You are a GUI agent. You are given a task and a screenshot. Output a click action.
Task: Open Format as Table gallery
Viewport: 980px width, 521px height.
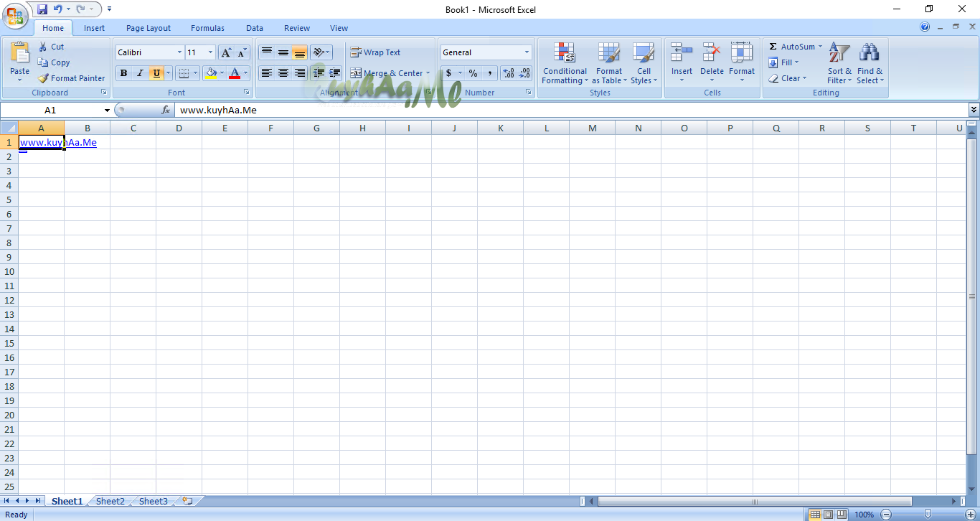tap(609, 63)
